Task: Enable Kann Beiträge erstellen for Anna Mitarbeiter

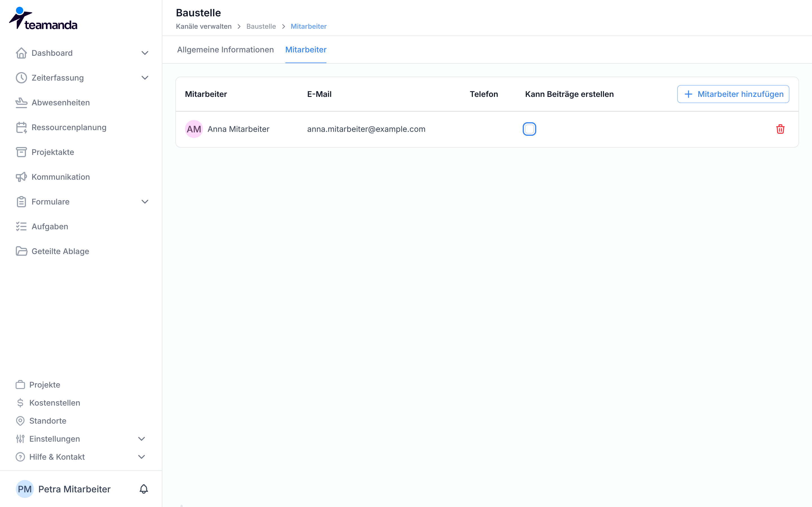Action: click(x=529, y=129)
